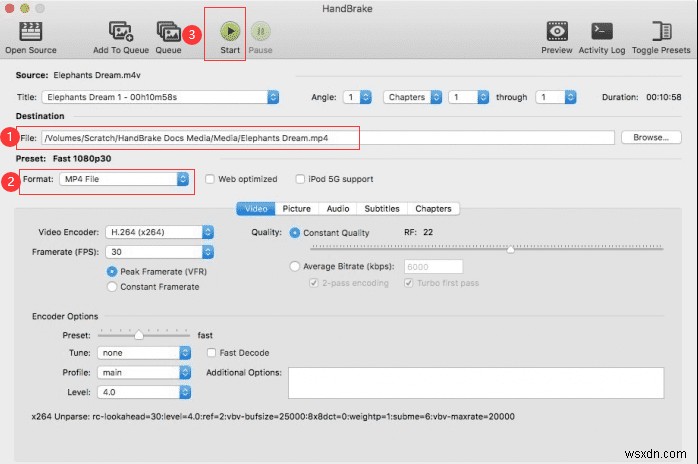Image resolution: width=698 pixels, height=464 pixels.
Task: Open the Title dropdown for Elephants Dream
Action: [x=160, y=97]
